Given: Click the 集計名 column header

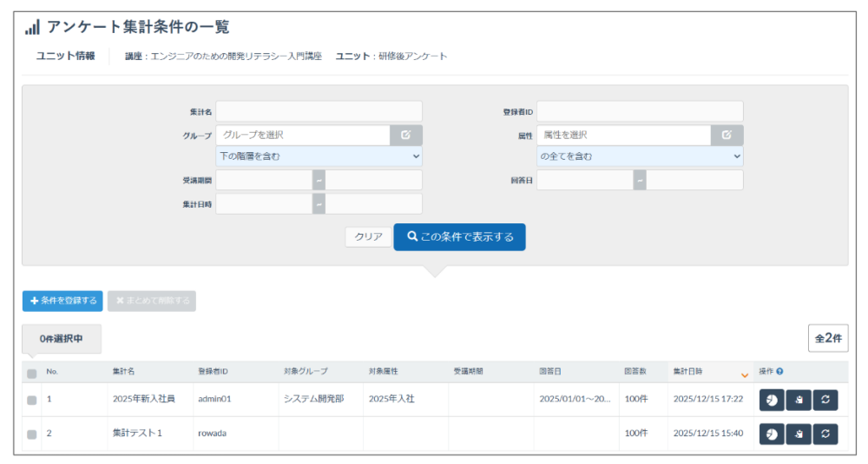Looking at the screenshot, I should pyautogui.click(x=123, y=372).
